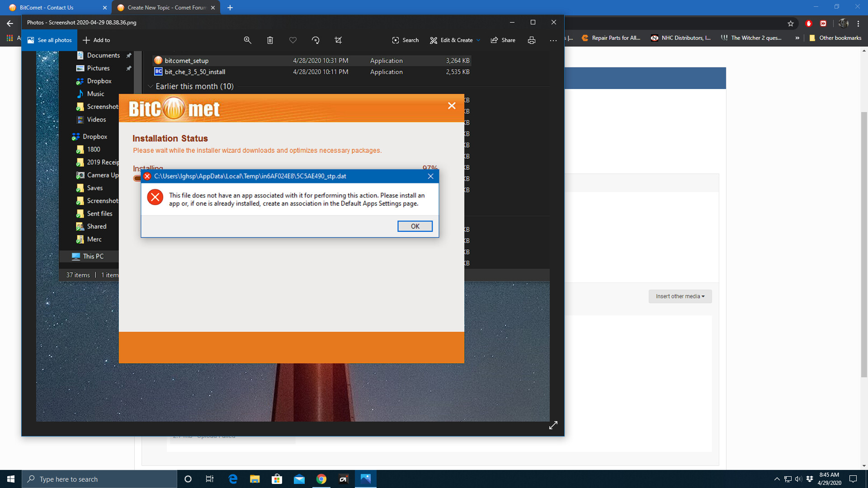
Task: Click the bookmark star icon in address bar
Action: point(790,23)
